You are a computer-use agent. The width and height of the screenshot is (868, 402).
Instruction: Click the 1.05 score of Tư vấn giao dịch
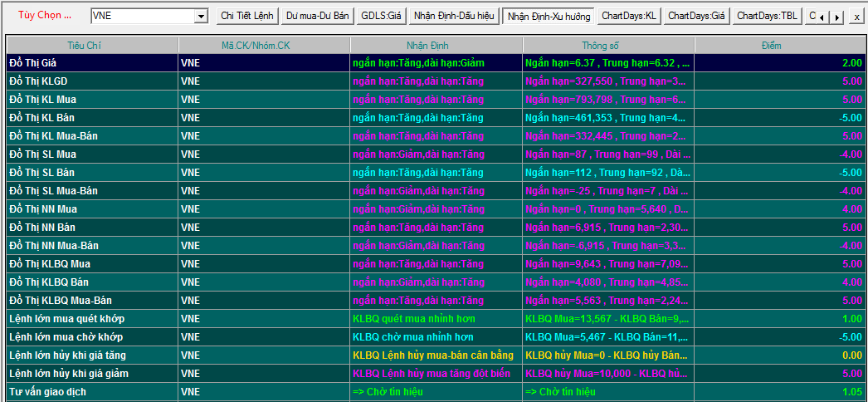click(852, 392)
